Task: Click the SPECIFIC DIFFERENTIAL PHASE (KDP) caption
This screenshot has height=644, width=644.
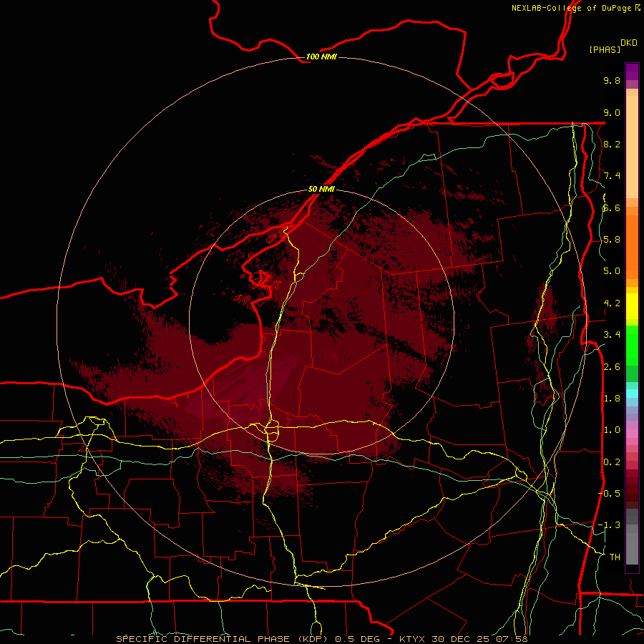Action: (223, 639)
